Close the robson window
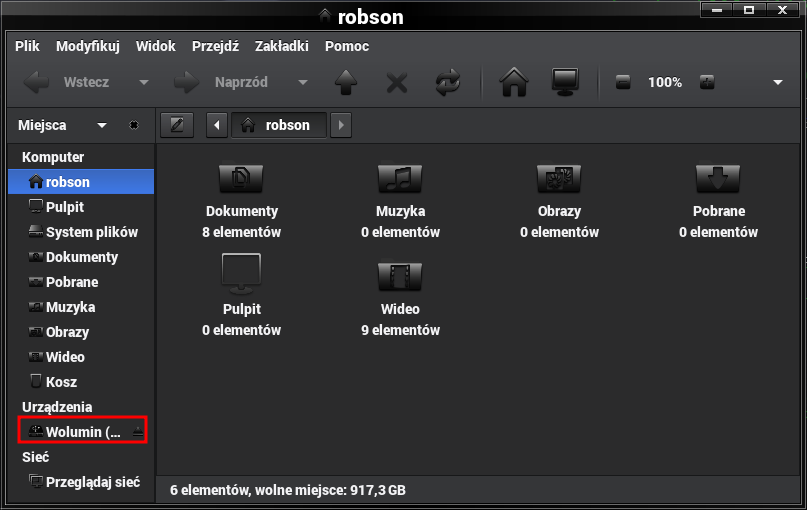This screenshot has height=510, width=807. point(782,10)
